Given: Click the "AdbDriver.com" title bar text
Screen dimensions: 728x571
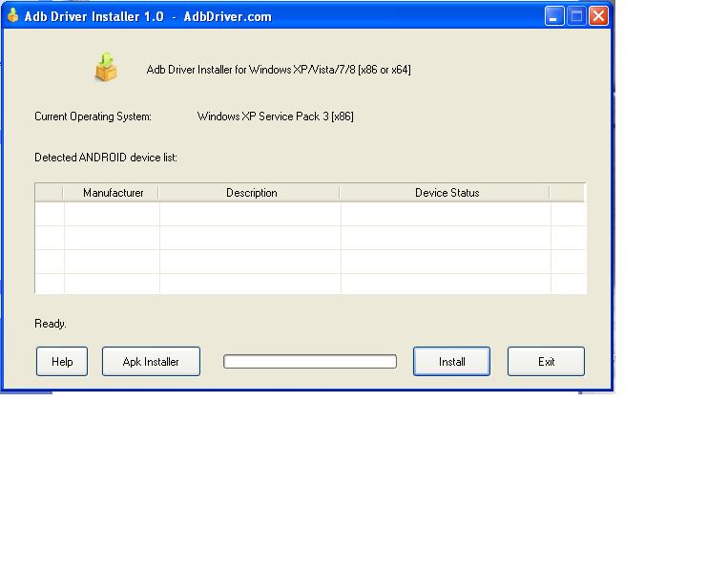Looking at the screenshot, I should click(227, 17).
